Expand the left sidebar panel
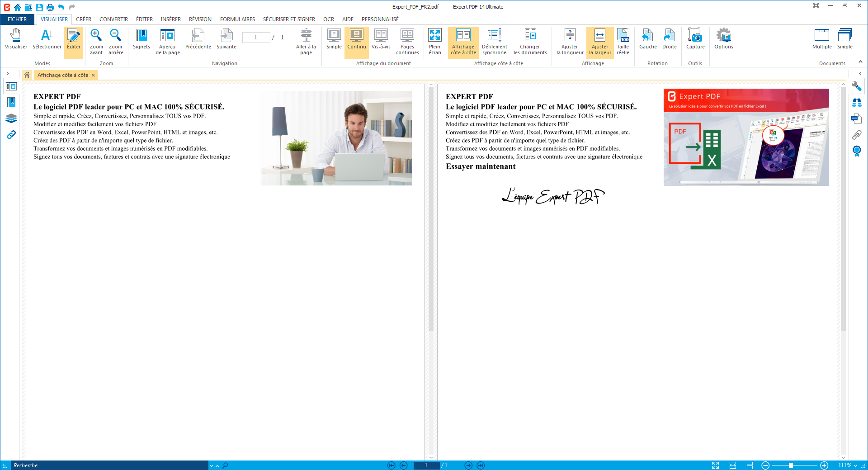This screenshot has width=868, height=470. pyautogui.click(x=8, y=73)
